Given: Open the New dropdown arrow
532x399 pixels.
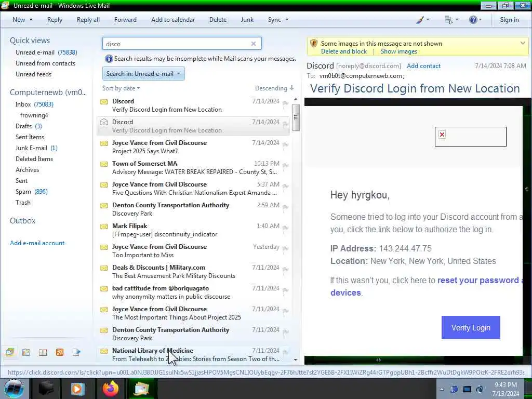Looking at the screenshot, I should (31, 20).
